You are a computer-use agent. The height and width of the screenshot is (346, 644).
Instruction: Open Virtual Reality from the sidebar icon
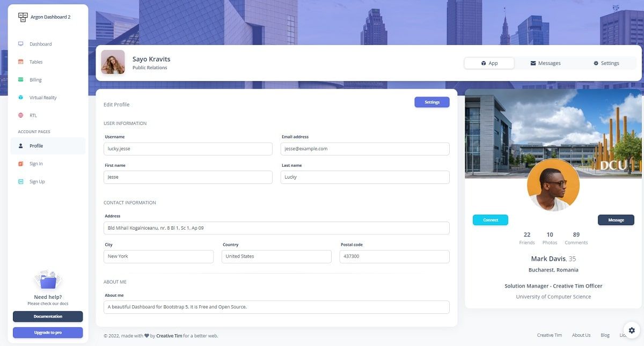click(20, 97)
